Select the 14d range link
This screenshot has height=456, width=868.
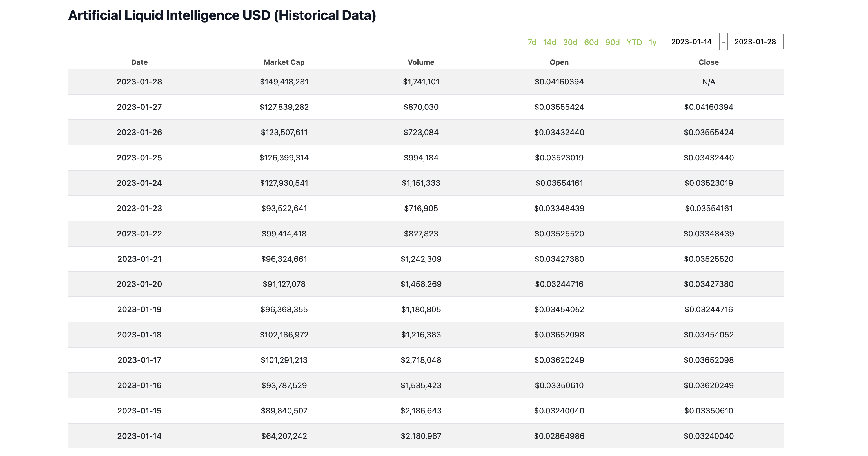[x=549, y=43]
